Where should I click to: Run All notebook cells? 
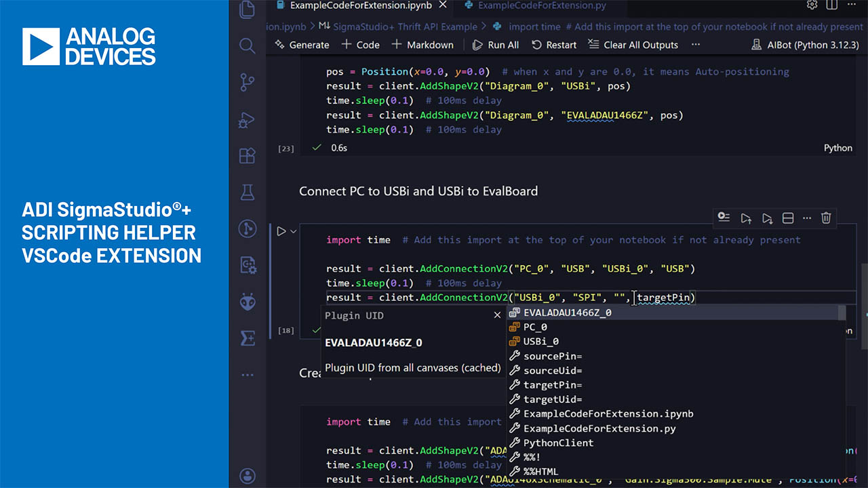[496, 45]
